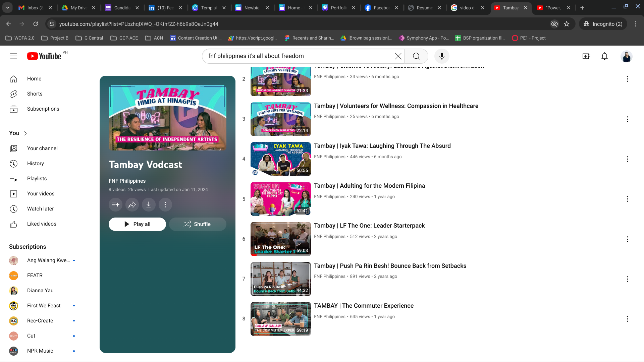The image size is (644, 362).
Task: Open action menu for Iyak Tawa video
Action: click(627, 159)
